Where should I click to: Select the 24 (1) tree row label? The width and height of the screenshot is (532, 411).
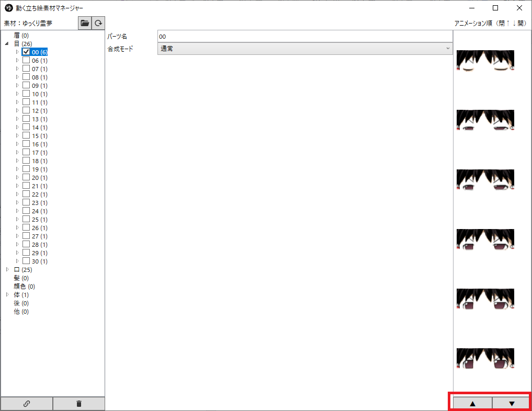tap(40, 211)
